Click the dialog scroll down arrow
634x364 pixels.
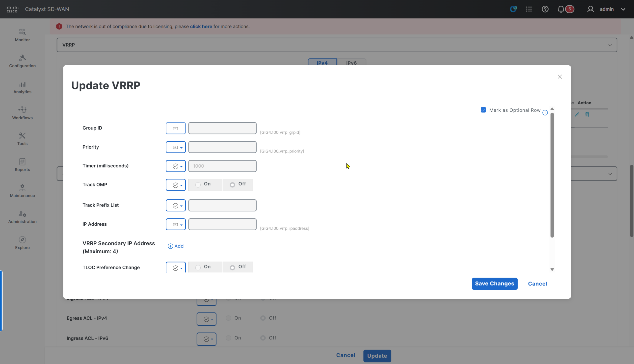tap(552, 269)
